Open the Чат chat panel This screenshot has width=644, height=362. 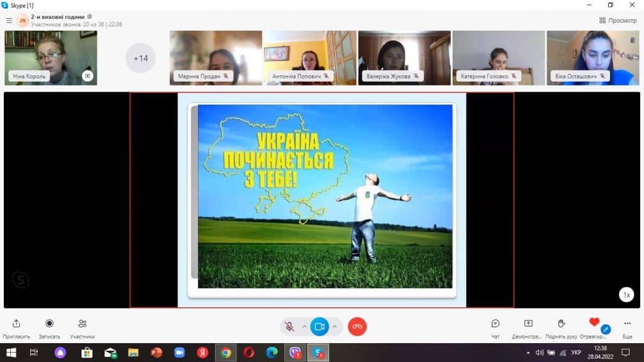(496, 324)
